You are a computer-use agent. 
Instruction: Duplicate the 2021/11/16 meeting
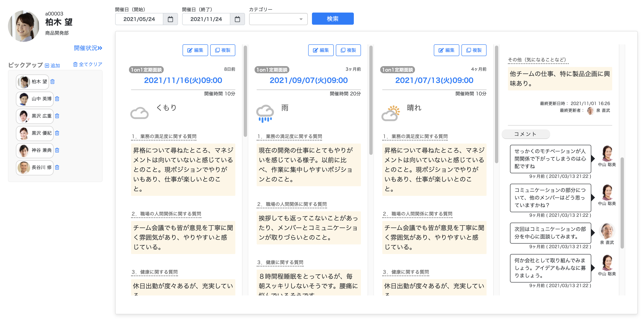[x=223, y=50]
